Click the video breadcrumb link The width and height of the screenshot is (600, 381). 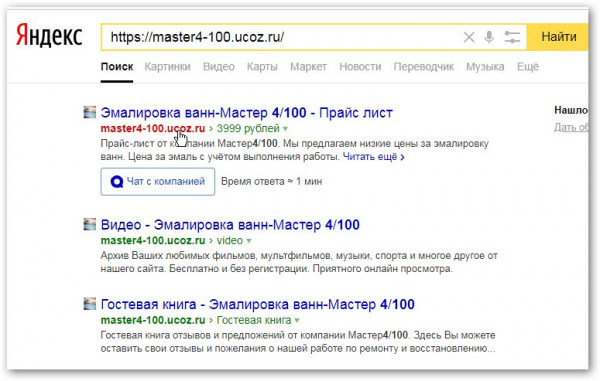(230, 240)
